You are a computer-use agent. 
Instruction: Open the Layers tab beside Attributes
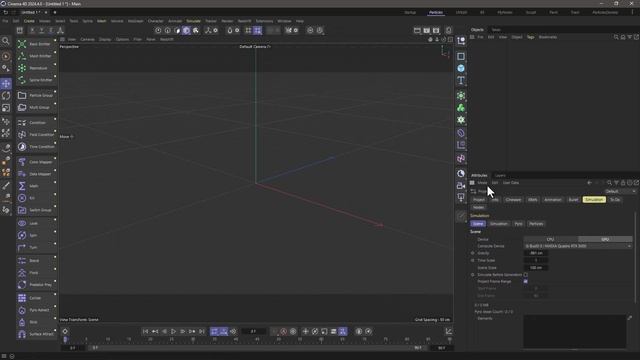(500, 175)
